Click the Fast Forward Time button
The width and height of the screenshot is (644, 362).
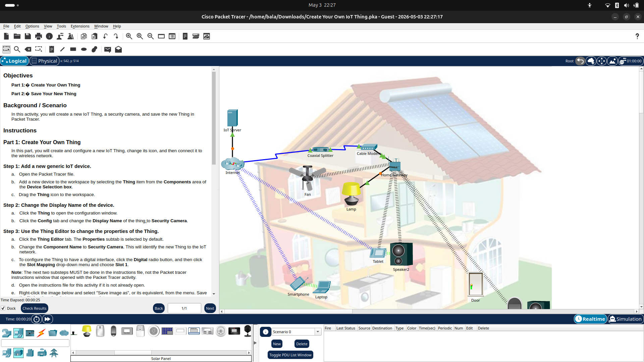(48, 319)
